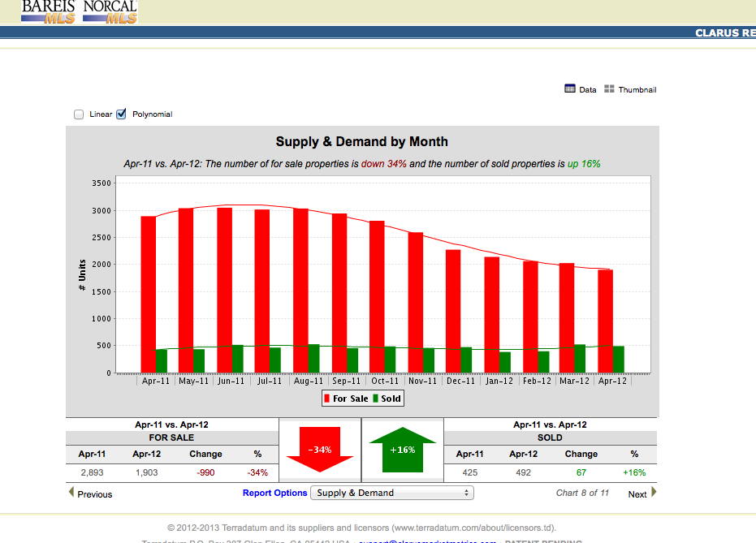The width and height of the screenshot is (756, 543).
Task: Click the Report Options link
Action: pyautogui.click(x=274, y=493)
